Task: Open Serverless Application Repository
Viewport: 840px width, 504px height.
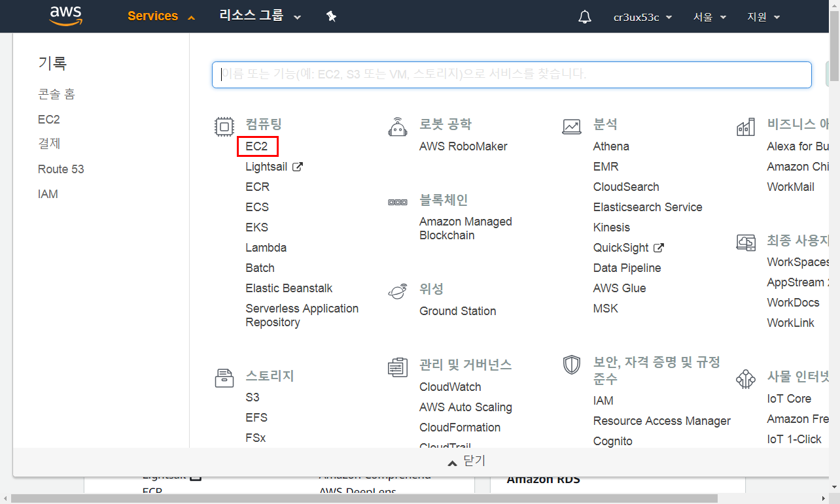Action: 302,315
